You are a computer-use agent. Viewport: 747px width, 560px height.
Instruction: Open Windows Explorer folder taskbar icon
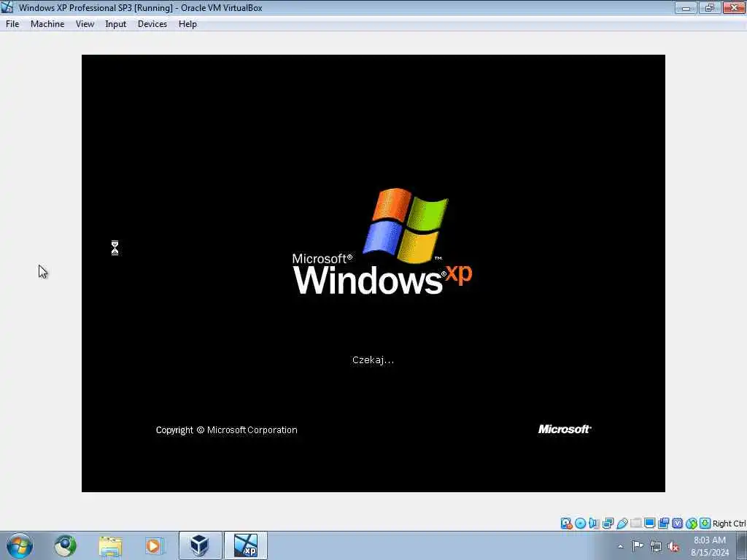pyautogui.click(x=111, y=545)
